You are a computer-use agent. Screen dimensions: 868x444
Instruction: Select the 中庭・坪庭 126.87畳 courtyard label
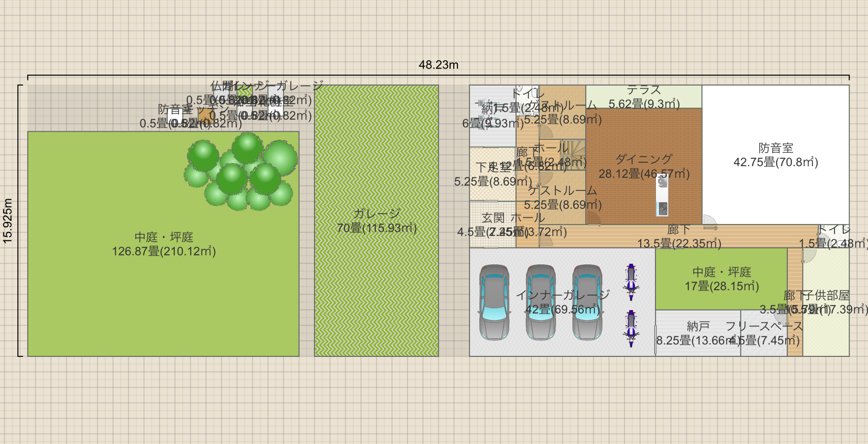164,244
